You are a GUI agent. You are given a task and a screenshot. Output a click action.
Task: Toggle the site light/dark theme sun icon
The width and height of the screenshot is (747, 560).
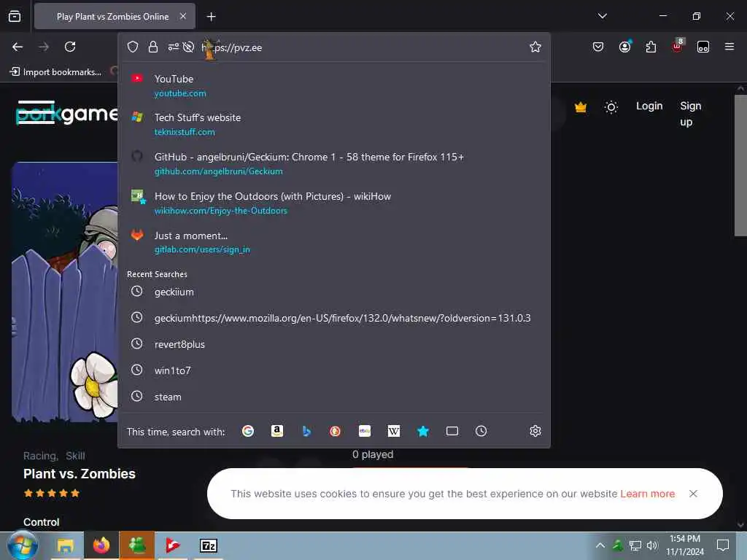point(611,107)
